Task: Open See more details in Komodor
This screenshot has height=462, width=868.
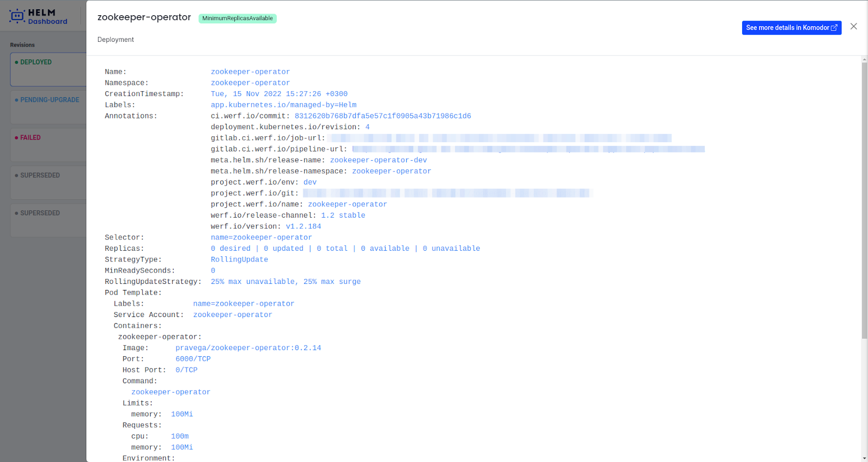Action: tap(787, 28)
